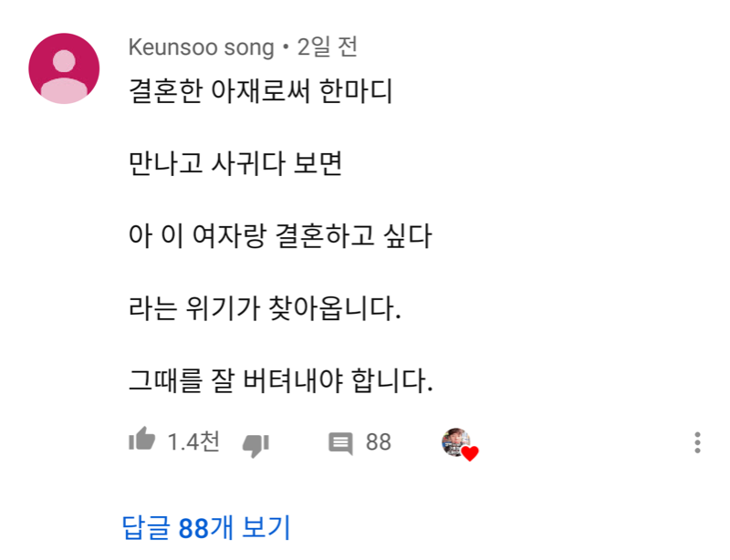Click the line '아 이 여자랑 결혼하고 싶다'
The image size is (730, 560).
[279, 237]
